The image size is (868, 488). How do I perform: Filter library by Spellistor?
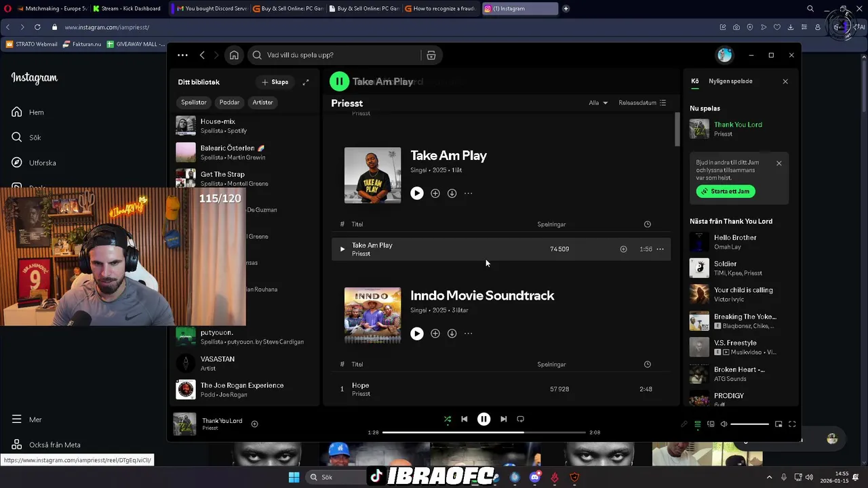coord(193,102)
